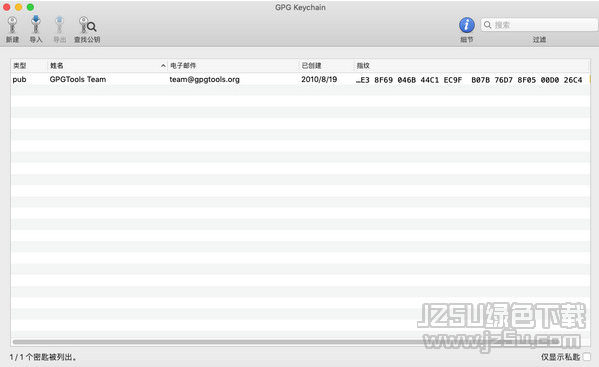This screenshot has height=367, width=599.
Task: Sort by 电子邮件 column header
Action: (183, 66)
